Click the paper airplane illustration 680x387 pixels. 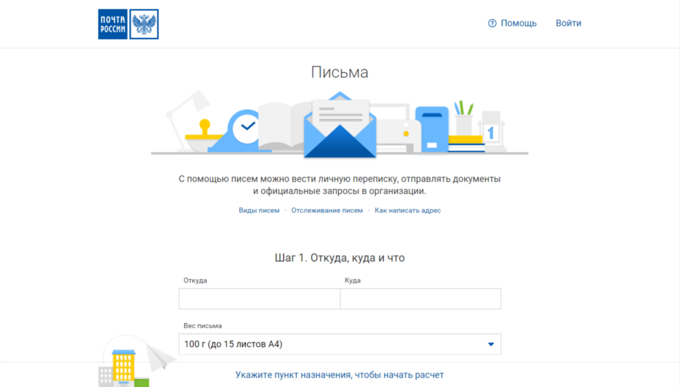click(x=160, y=357)
